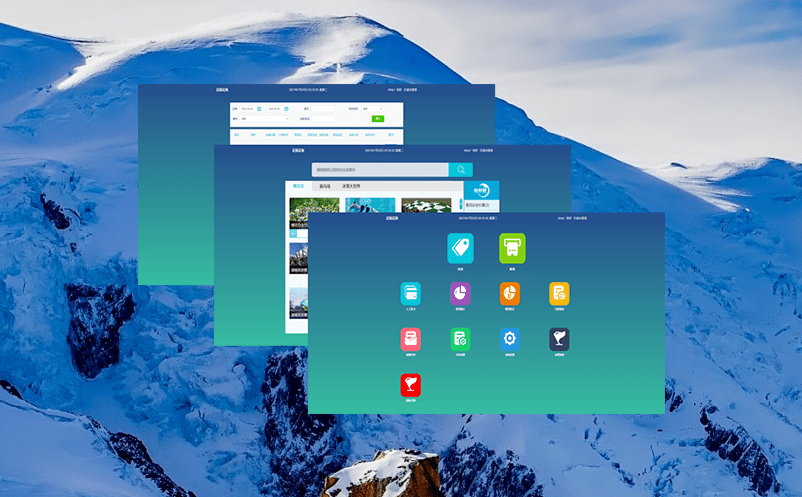
Task: Open the purple pie chart icon
Action: 460,293
